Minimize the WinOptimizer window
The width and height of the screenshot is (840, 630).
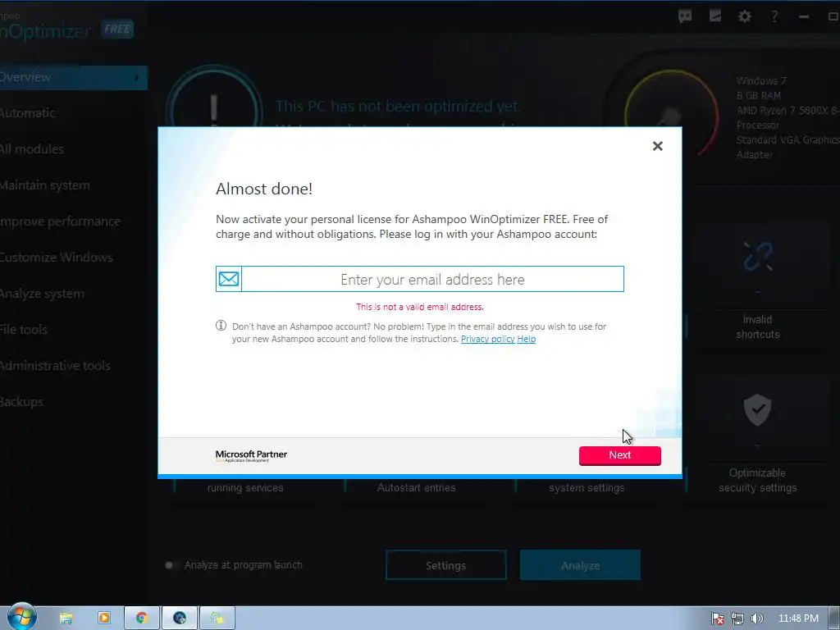pyautogui.click(x=804, y=16)
